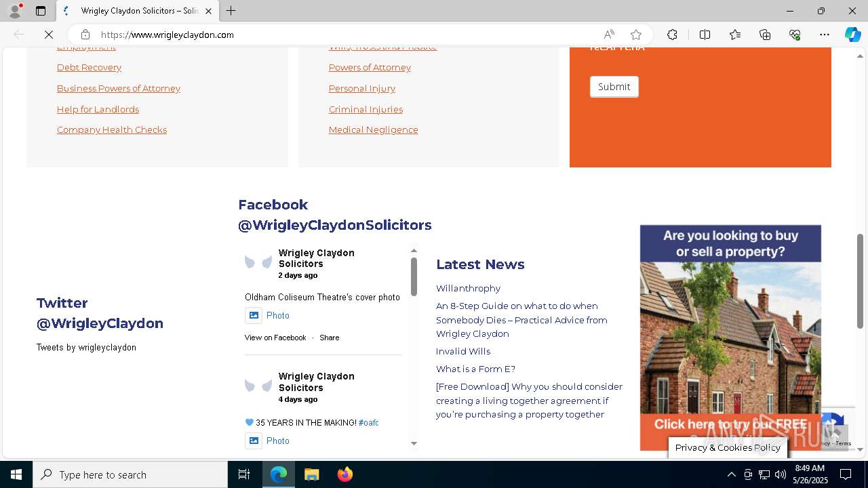Open the Invalid Wills article
The image size is (868, 488).
(x=463, y=351)
